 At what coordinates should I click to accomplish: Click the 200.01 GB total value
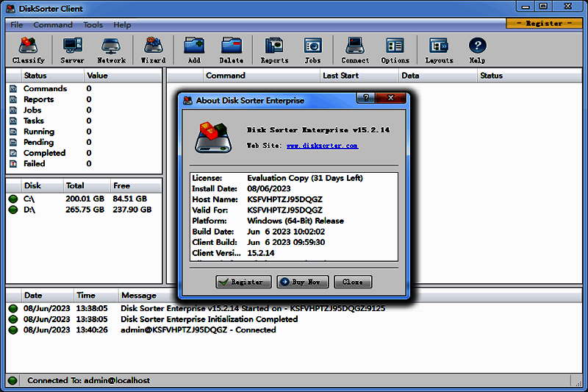click(85, 199)
